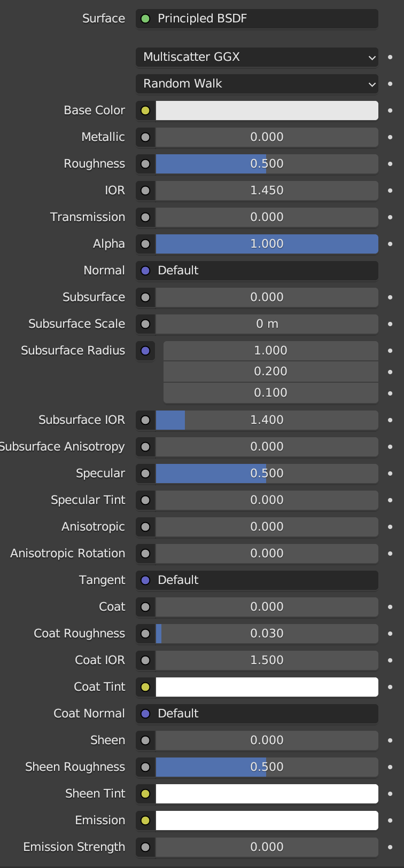Toggle animate dot for Multiscatter GGX dropdown
Screen dimensions: 404x868
[x=390, y=57]
